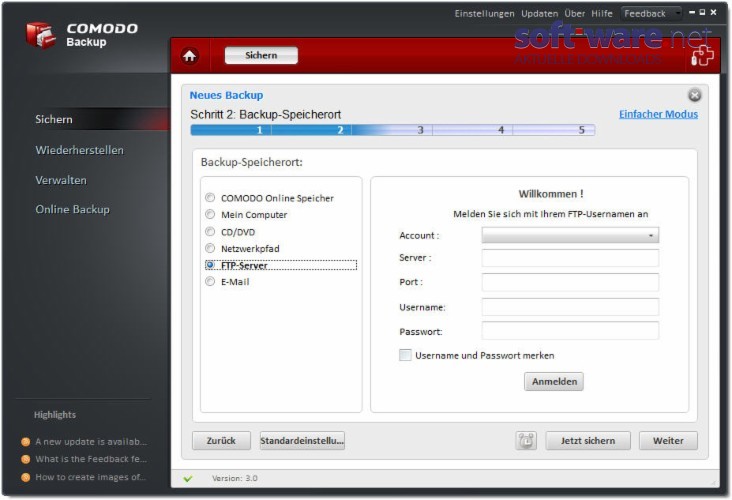Click step 4 on the wizard progress bar
Viewport: 732px width, 500px height.
click(472, 130)
